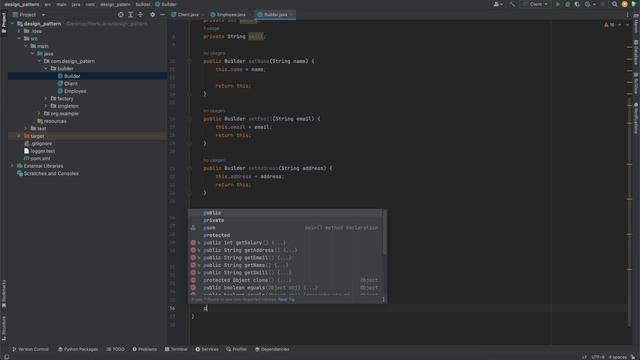
Task: Click the Project side tool window button
Action: pos(4,23)
